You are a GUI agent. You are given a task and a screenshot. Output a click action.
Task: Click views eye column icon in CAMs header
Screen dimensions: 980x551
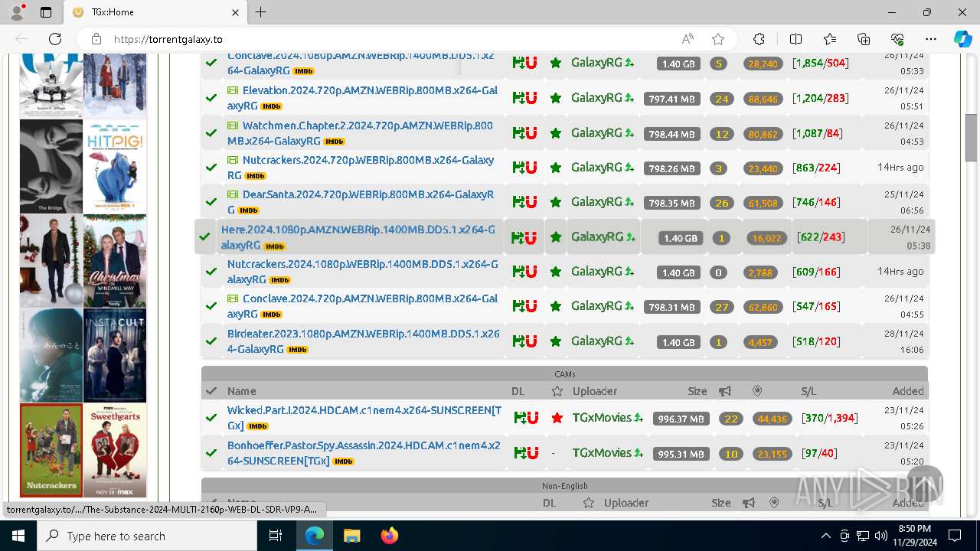pos(757,391)
